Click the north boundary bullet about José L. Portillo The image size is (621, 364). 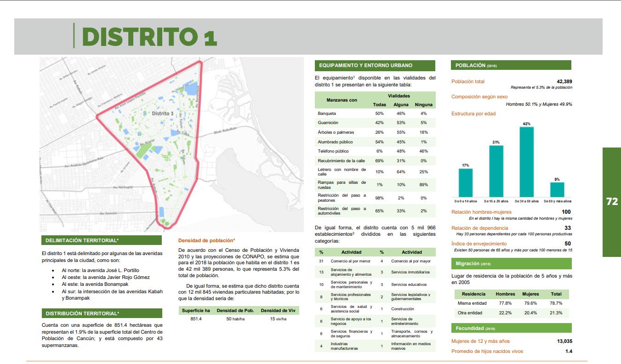100,270
